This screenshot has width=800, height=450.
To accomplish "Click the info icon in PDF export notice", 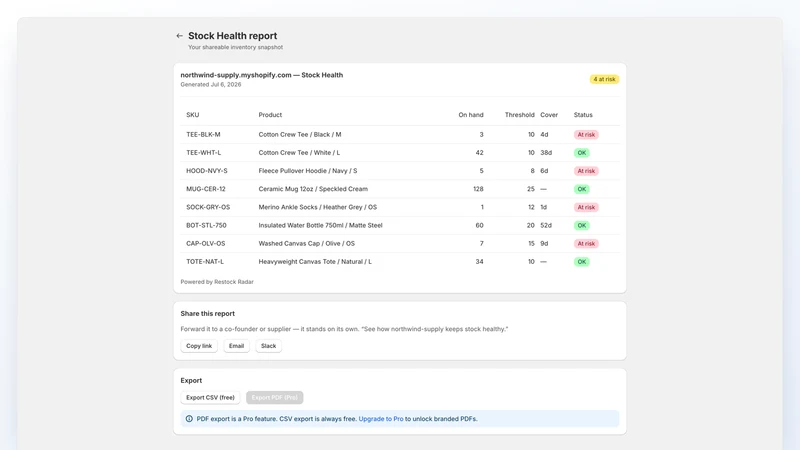I will (x=189, y=419).
